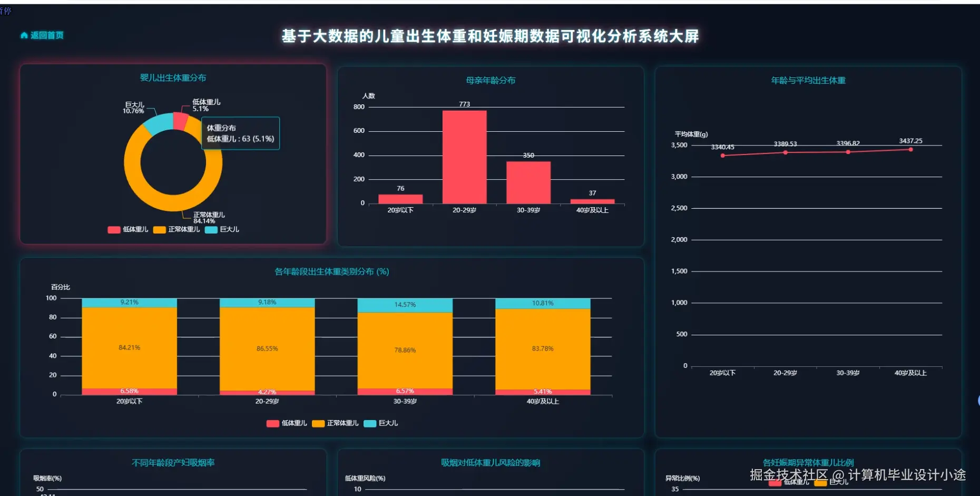Click the 9.21% cyan stacked segment
This screenshot has width=980, height=496.
130,303
